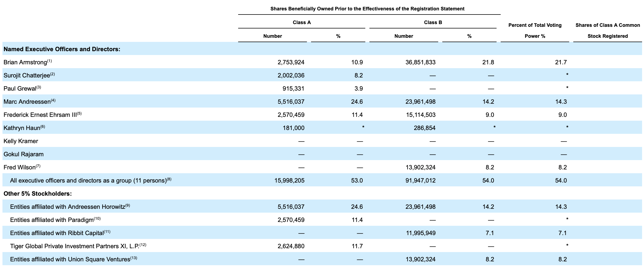Select Surojit Chatterjee row name
Screen dimensions: 644x266
tap(27, 75)
